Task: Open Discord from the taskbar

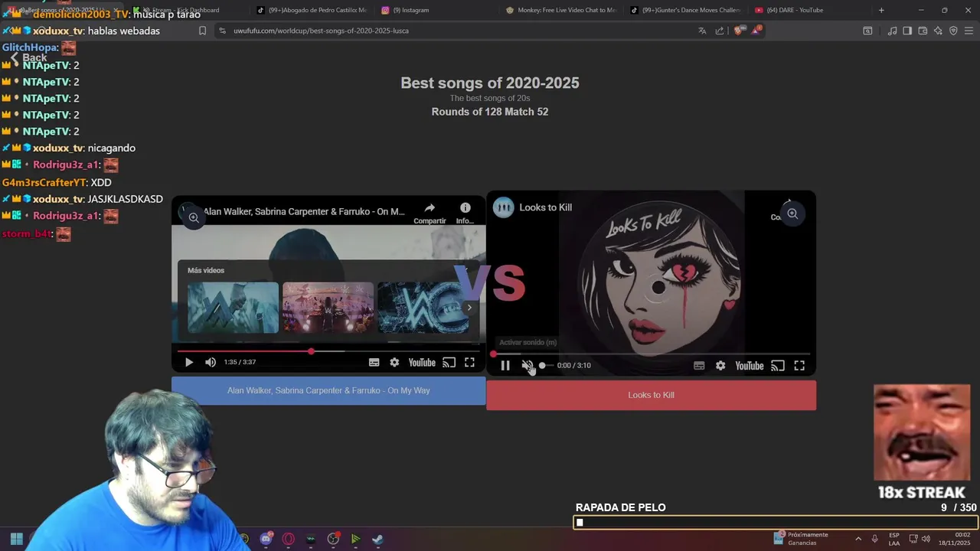Action: pyautogui.click(x=266, y=539)
